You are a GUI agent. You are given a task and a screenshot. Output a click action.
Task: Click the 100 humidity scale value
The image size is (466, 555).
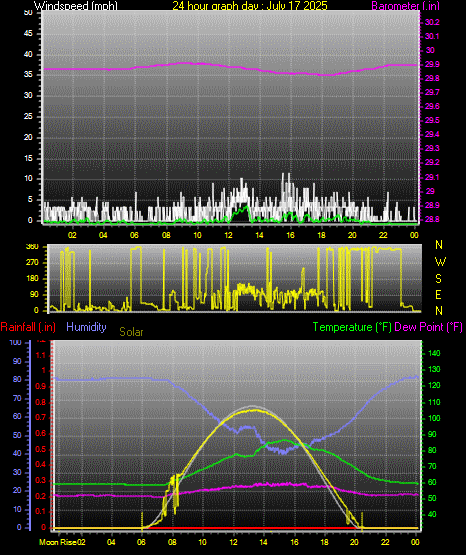[16, 342]
